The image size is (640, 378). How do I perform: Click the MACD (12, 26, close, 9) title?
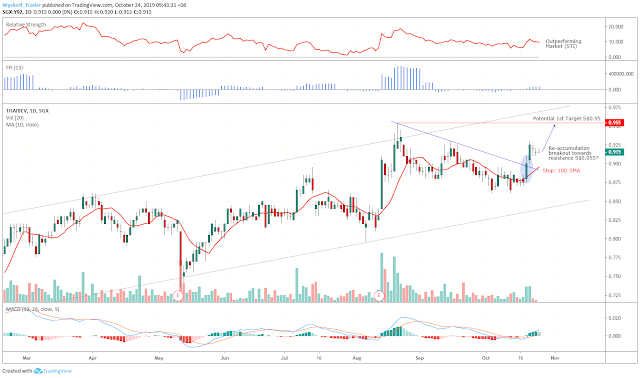tap(32, 309)
